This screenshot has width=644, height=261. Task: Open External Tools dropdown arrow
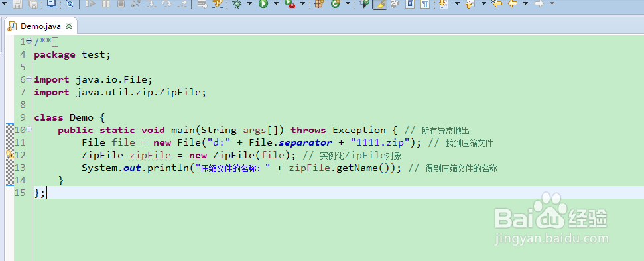pos(302,4)
